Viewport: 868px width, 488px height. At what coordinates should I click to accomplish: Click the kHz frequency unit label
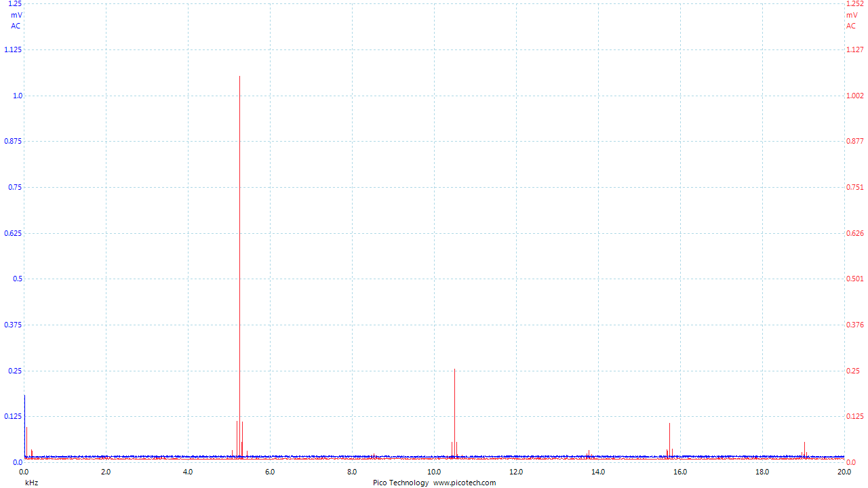click(31, 483)
